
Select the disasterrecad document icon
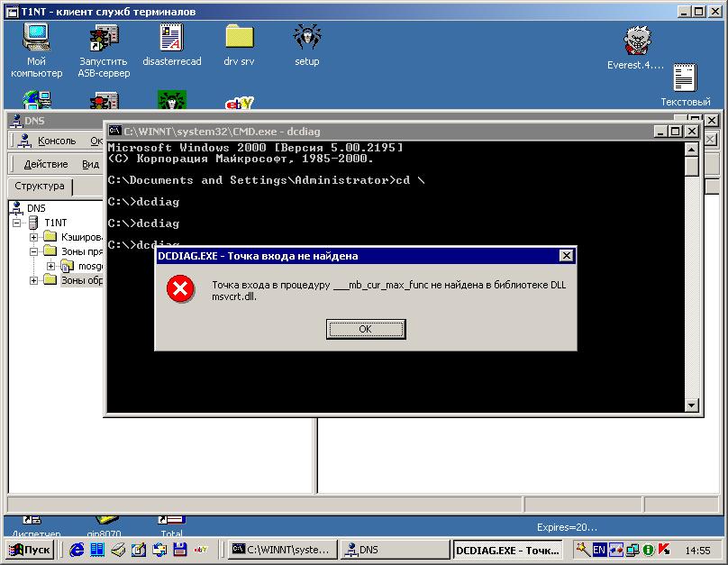[172, 45]
